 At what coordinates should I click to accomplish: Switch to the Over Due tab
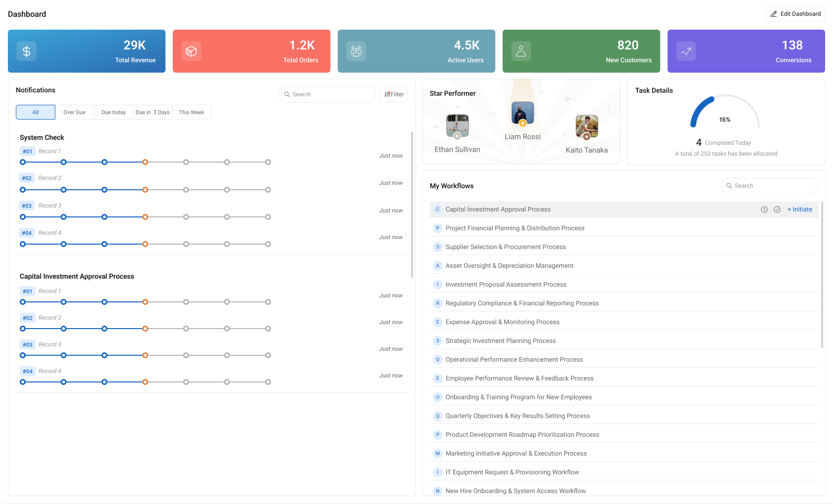pyautogui.click(x=74, y=112)
